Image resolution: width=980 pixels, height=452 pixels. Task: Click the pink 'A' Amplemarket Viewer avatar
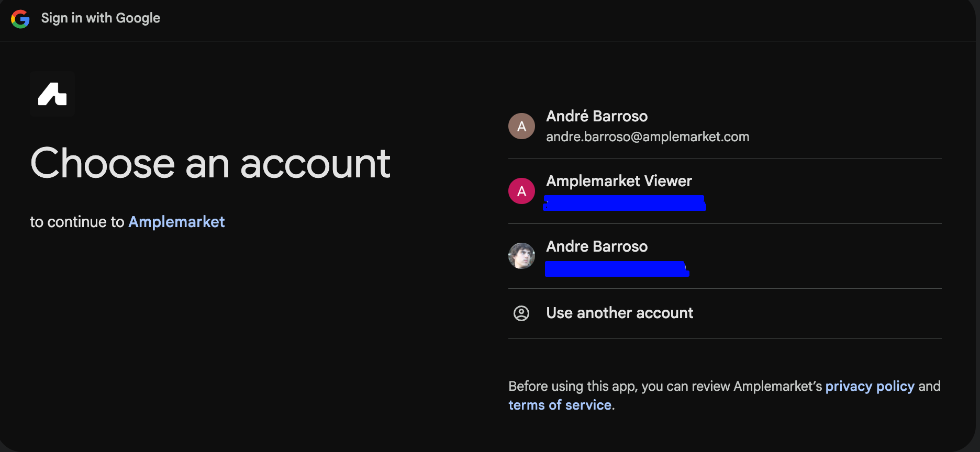pos(521,191)
